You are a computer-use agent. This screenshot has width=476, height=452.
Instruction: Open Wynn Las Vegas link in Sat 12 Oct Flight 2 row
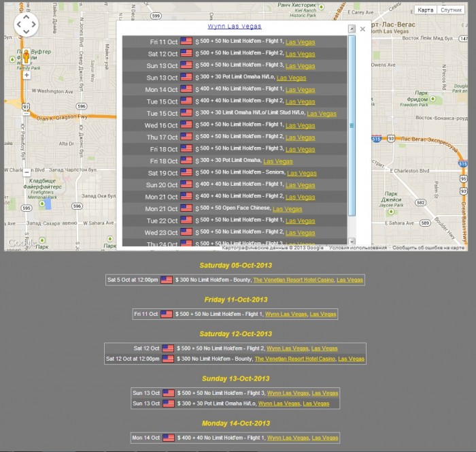[x=288, y=349]
